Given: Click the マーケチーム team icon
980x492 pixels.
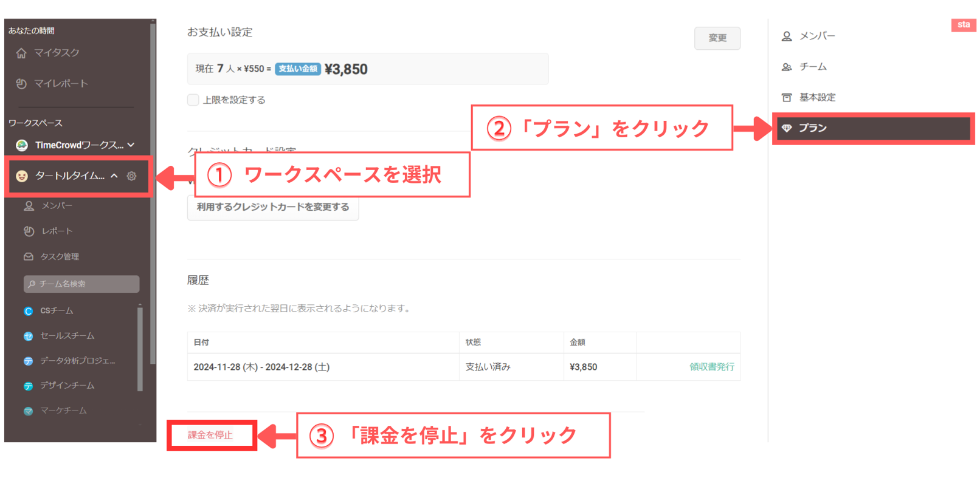Looking at the screenshot, I should coord(28,411).
